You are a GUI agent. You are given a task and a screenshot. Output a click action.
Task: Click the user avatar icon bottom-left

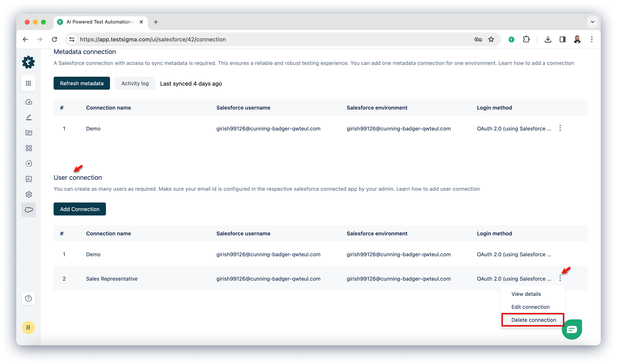(x=28, y=328)
